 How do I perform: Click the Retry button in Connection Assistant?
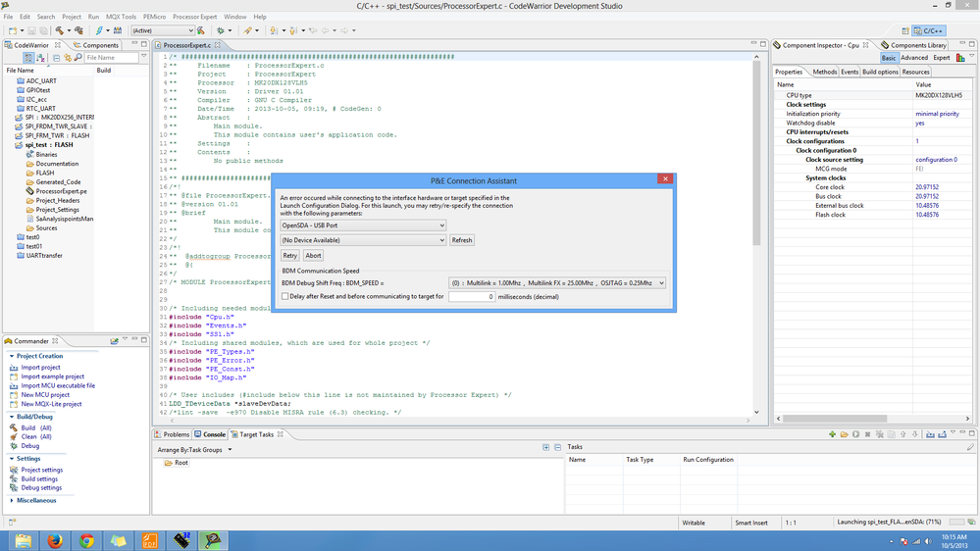click(x=290, y=256)
